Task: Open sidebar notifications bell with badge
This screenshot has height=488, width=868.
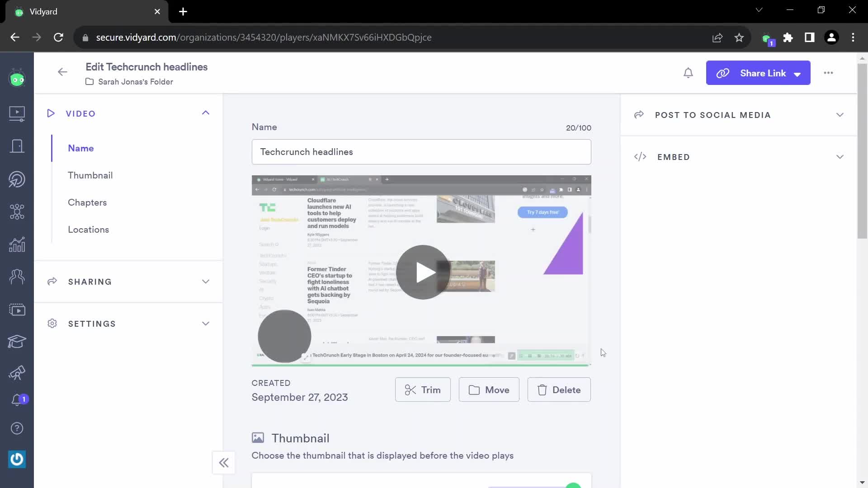Action: click(x=18, y=400)
